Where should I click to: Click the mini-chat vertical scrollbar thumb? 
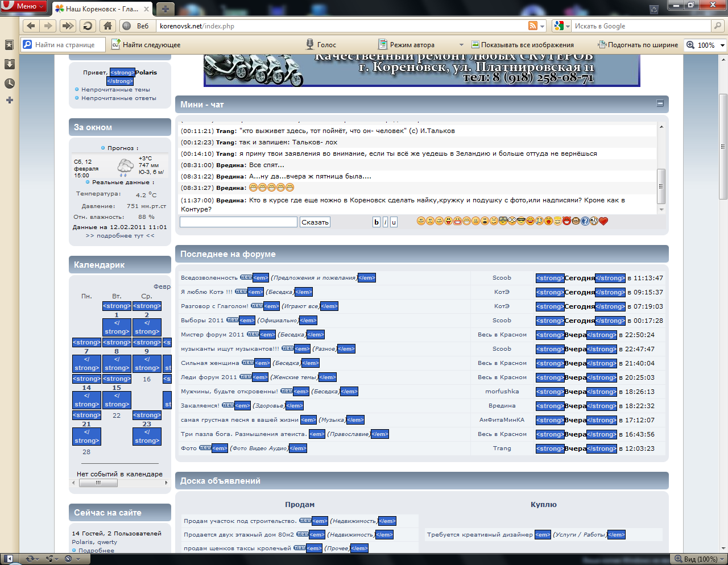pyautogui.click(x=661, y=186)
